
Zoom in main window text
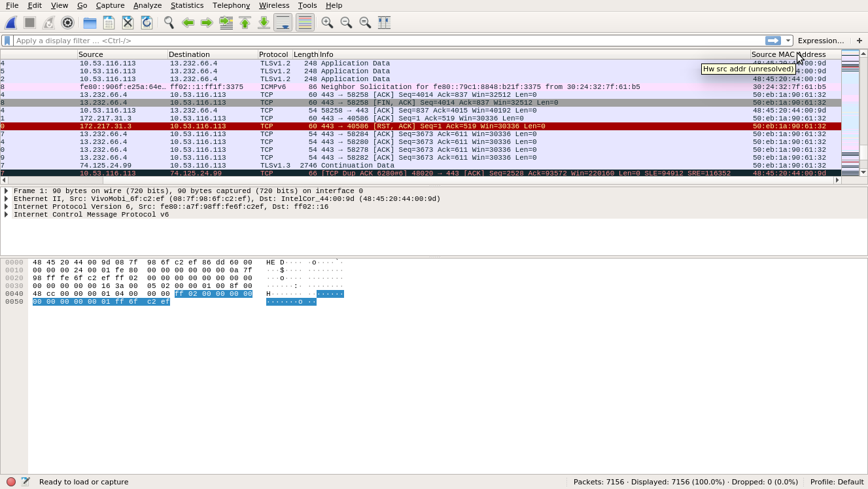click(327, 22)
